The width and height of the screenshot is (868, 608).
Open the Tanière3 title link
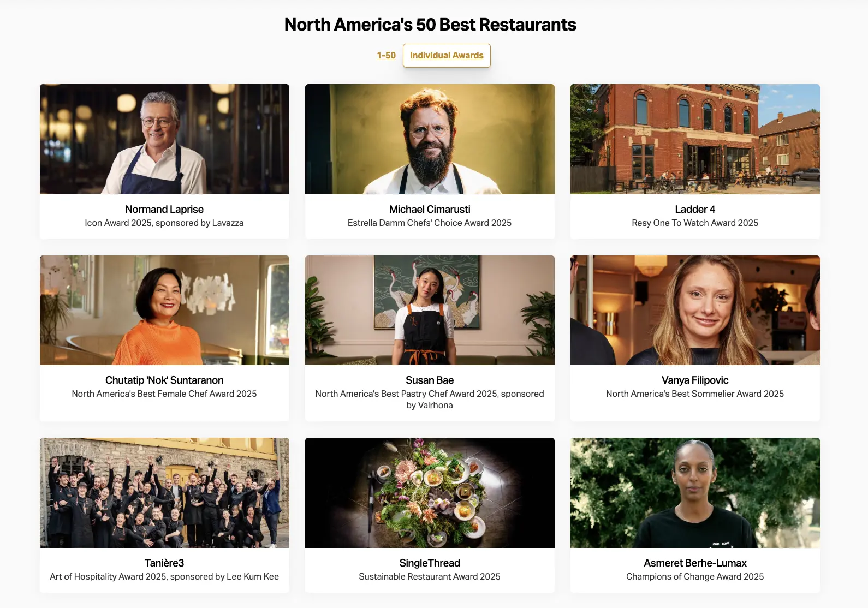[164, 563]
